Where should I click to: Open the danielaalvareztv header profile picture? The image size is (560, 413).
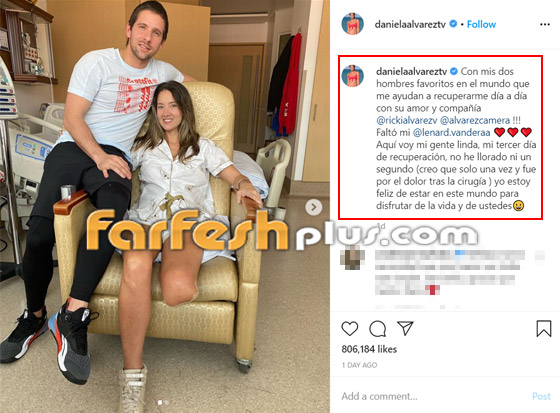coord(352,24)
